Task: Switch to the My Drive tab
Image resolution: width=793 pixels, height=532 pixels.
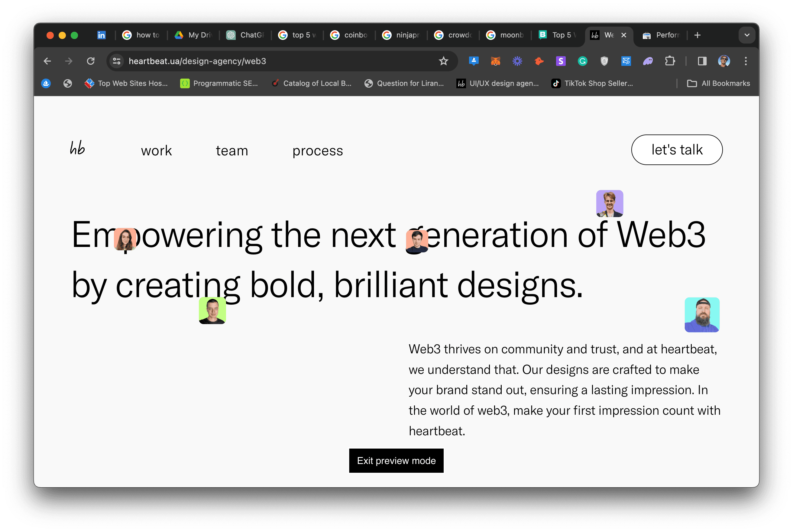Action: coord(193,35)
